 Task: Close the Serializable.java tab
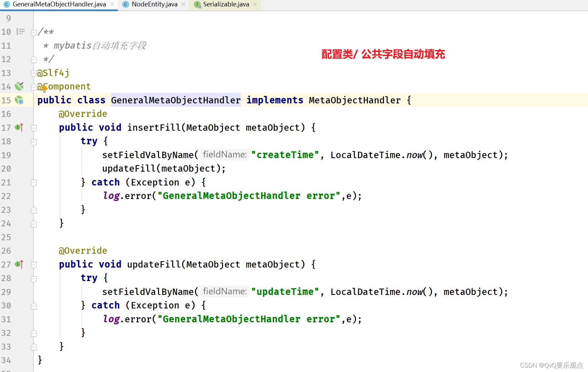point(255,4)
